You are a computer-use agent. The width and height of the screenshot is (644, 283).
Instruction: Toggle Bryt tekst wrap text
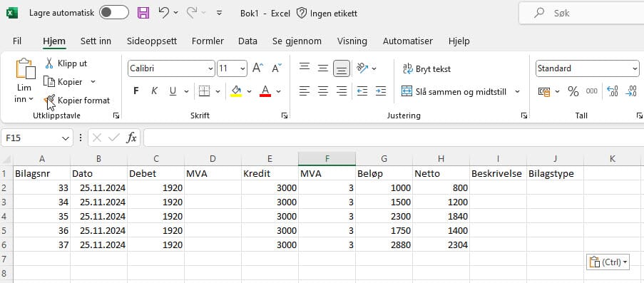point(426,69)
